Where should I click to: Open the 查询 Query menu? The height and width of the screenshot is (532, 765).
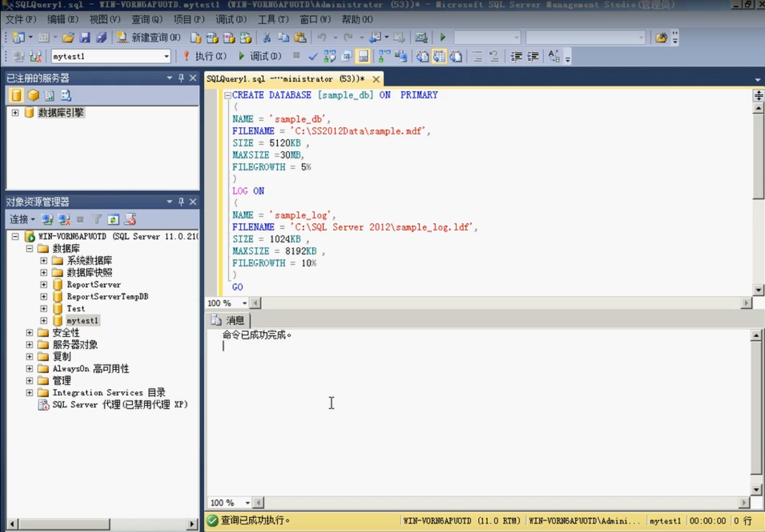[147, 19]
